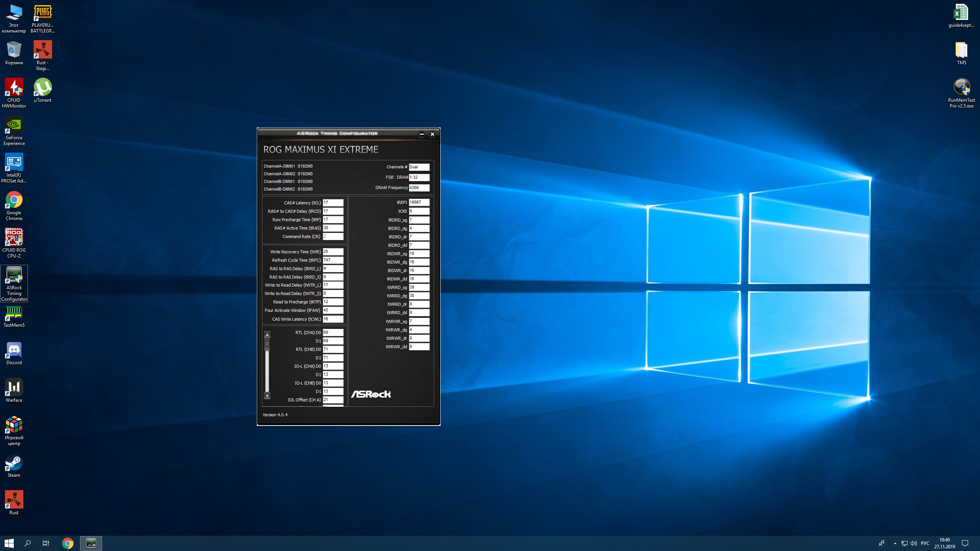The width and height of the screenshot is (980, 551).
Task: Open Google Chrome desktop shortcut
Action: (14, 206)
